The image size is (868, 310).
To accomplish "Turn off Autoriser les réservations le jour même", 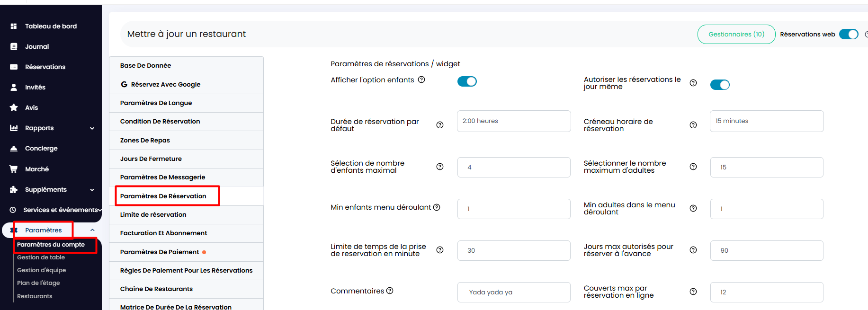I will click(720, 85).
